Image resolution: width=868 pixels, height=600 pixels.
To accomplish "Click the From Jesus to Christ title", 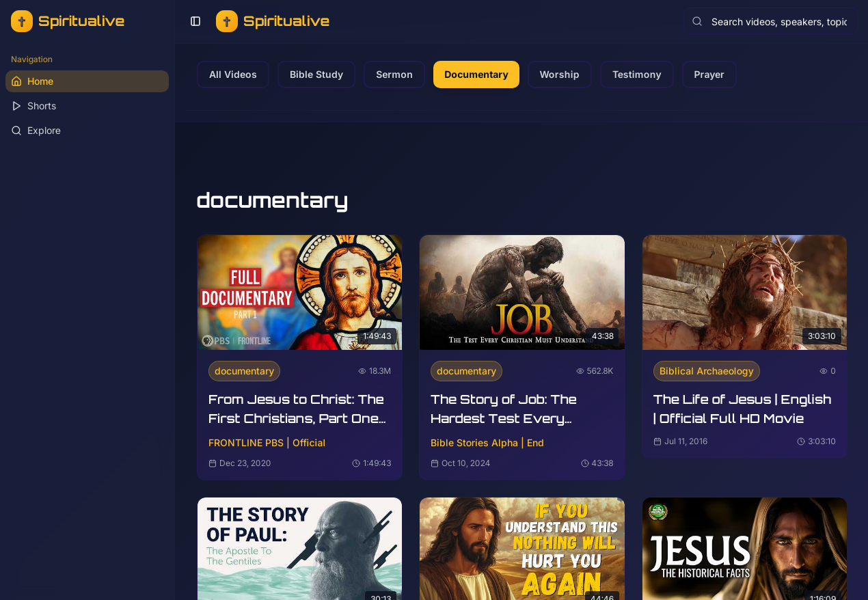I will (x=297, y=409).
